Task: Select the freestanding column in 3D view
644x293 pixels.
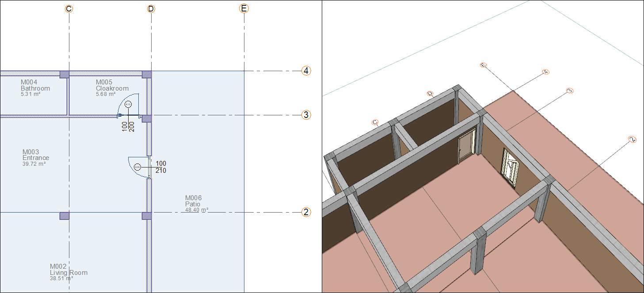Action: coord(479,251)
